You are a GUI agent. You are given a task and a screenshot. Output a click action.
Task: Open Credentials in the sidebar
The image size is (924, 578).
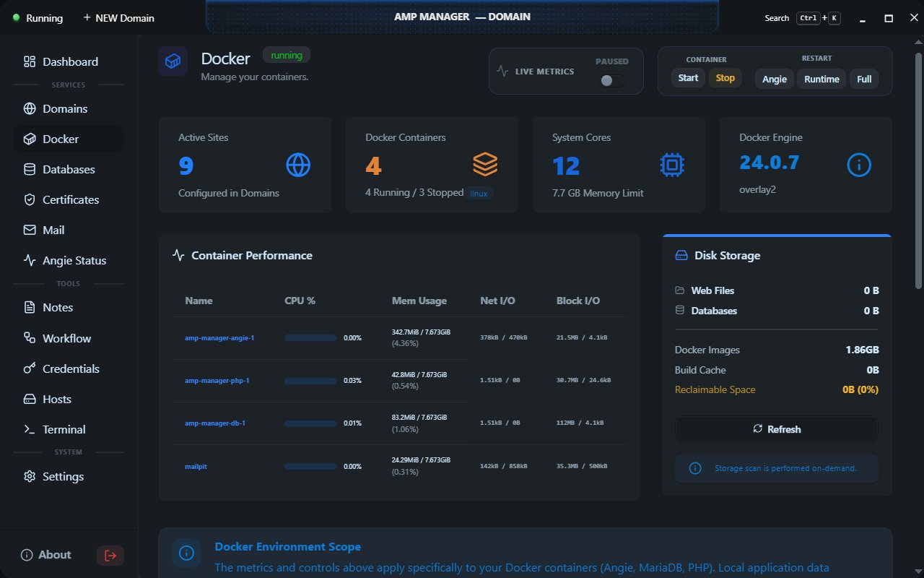coord(69,368)
